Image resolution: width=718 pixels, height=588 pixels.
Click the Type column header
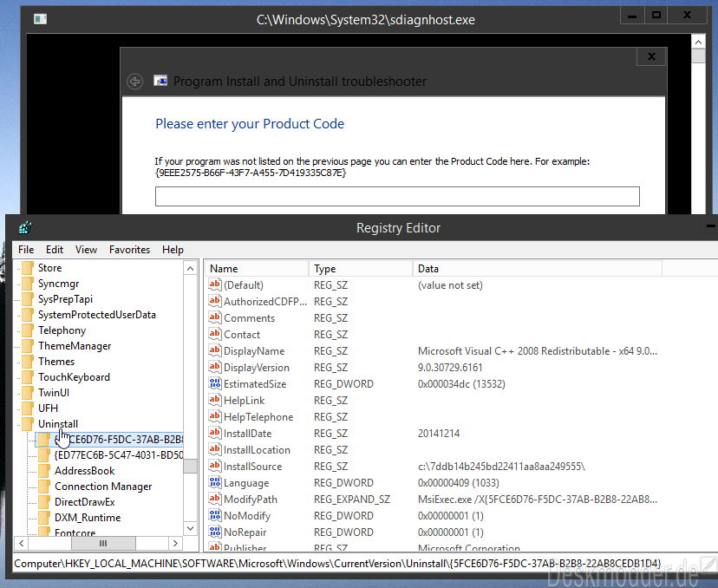point(362,269)
